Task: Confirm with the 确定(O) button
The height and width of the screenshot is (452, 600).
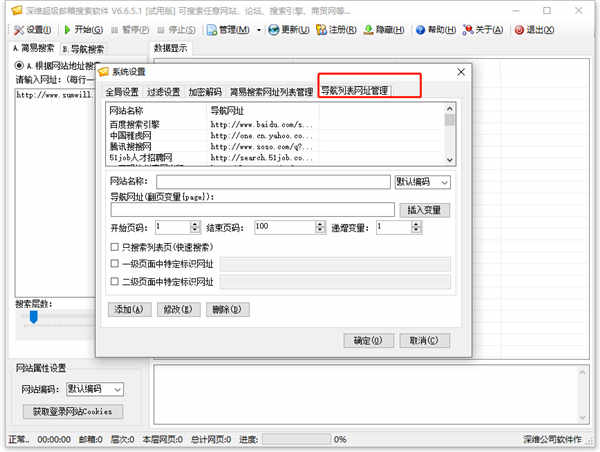Action: (368, 340)
